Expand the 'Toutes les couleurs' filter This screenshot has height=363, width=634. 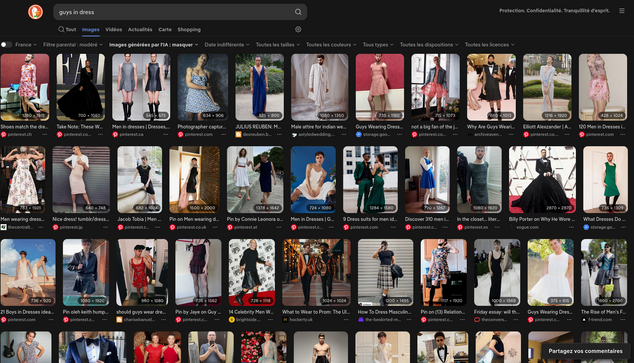click(331, 44)
